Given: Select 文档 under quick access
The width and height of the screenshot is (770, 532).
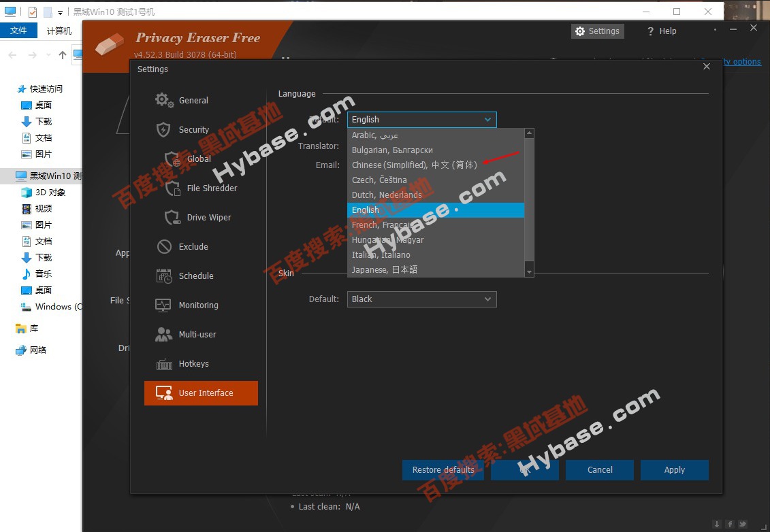Looking at the screenshot, I should point(36,138).
